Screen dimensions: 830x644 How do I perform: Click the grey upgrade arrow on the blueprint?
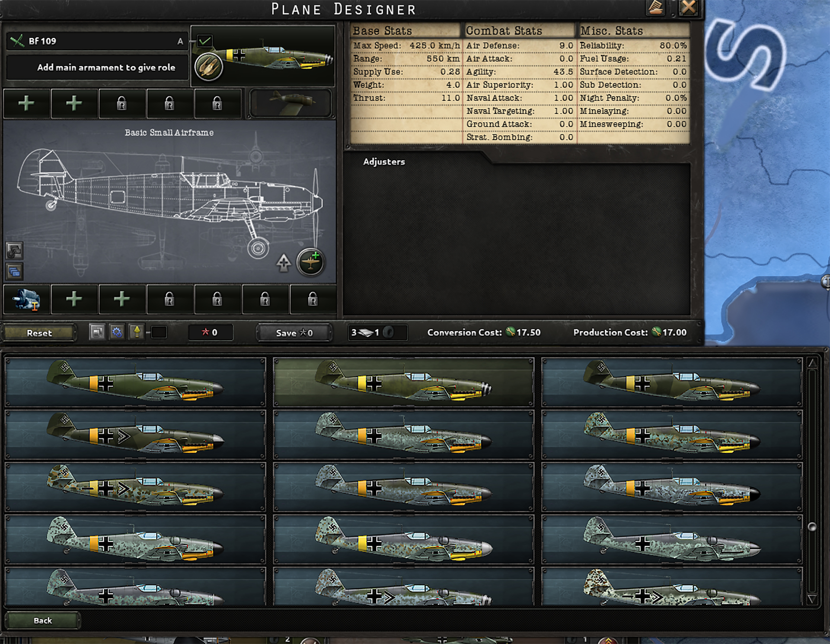pyautogui.click(x=284, y=263)
